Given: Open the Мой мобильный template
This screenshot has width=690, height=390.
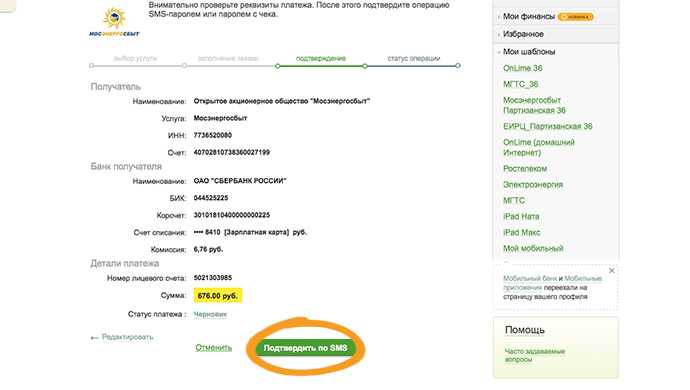Looking at the screenshot, I should (533, 248).
